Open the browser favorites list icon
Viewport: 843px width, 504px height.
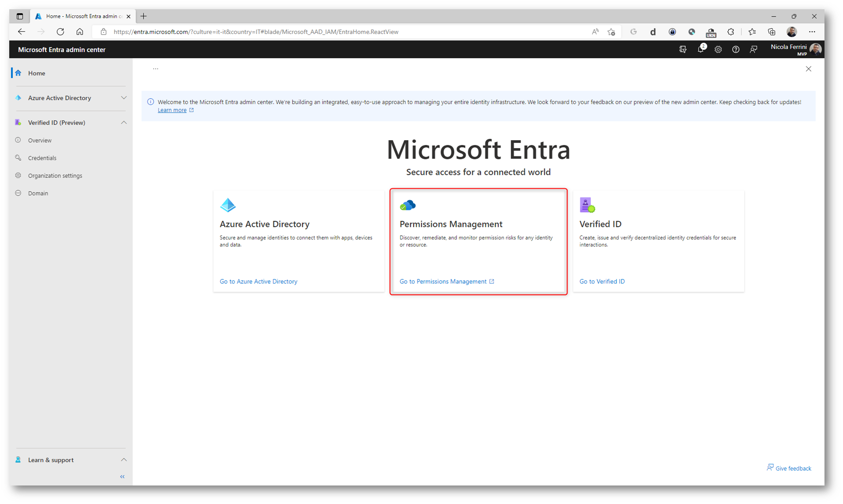752,32
